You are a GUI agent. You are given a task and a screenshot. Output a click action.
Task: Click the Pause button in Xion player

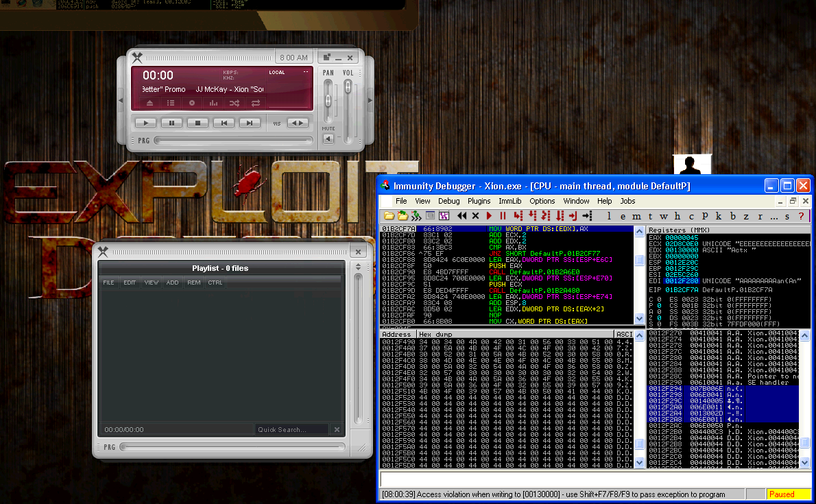pyautogui.click(x=171, y=123)
